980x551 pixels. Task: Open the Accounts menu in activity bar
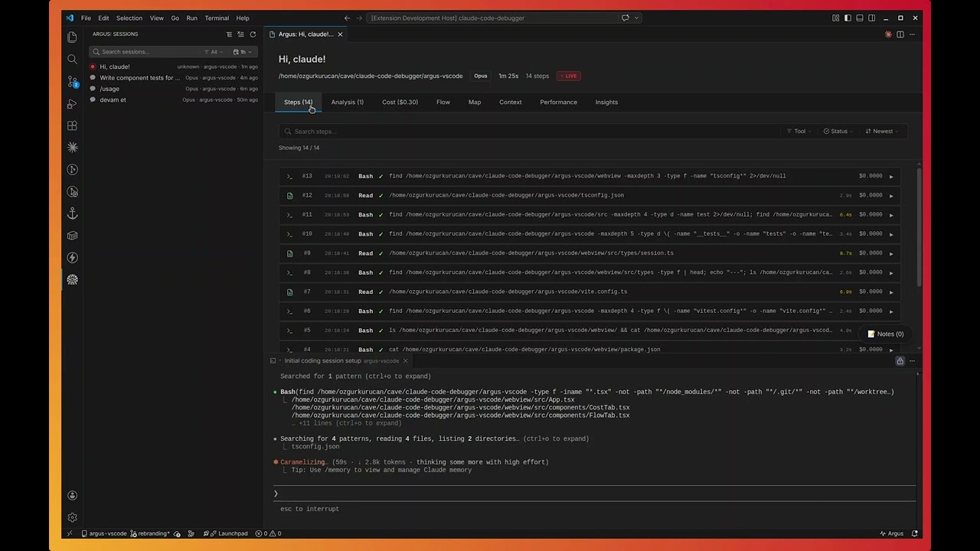pos(72,495)
